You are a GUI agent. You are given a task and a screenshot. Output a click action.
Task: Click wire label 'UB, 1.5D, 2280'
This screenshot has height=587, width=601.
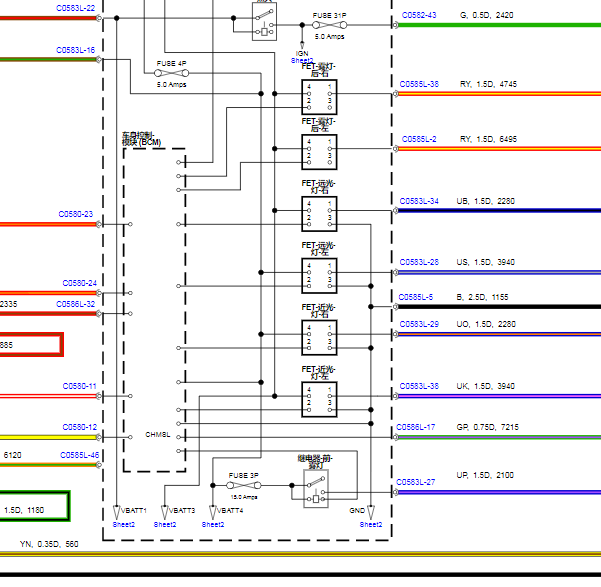coord(486,201)
